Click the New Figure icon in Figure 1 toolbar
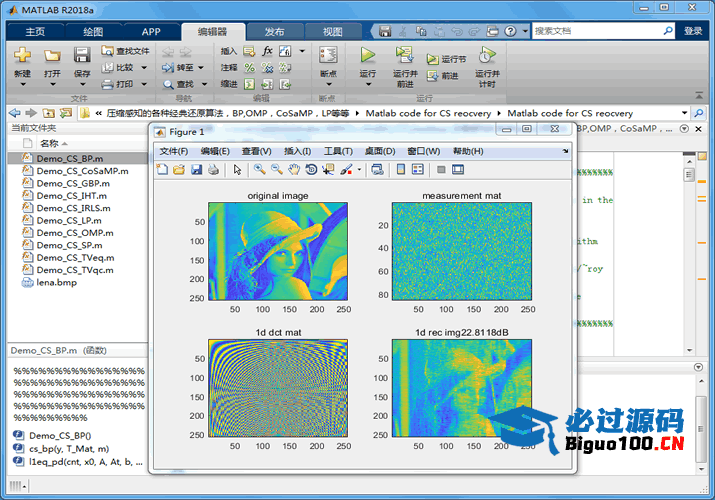The height and width of the screenshot is (500, 715). pyautogui.click(x=162, y=170)
